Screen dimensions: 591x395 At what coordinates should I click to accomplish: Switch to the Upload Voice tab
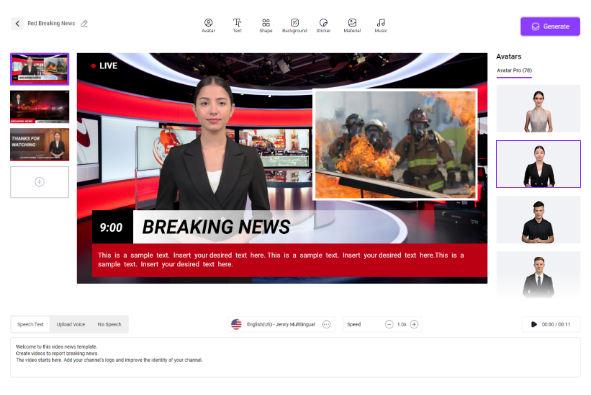tap(70, 324)
